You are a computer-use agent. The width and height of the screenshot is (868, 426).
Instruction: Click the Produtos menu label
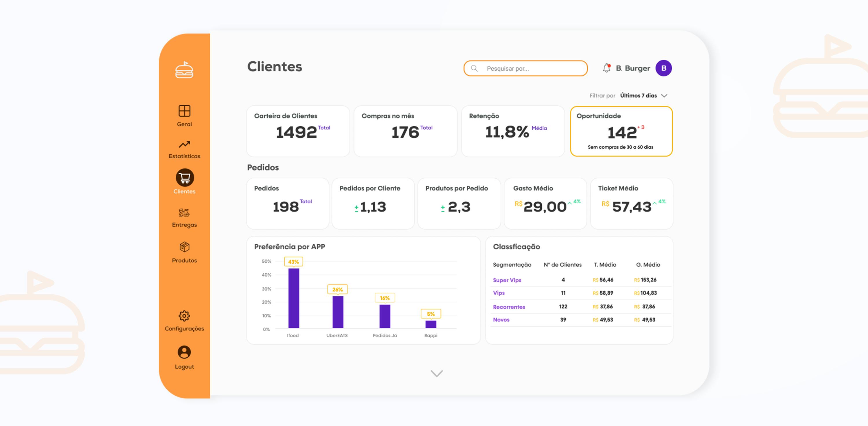pos(184,260)
